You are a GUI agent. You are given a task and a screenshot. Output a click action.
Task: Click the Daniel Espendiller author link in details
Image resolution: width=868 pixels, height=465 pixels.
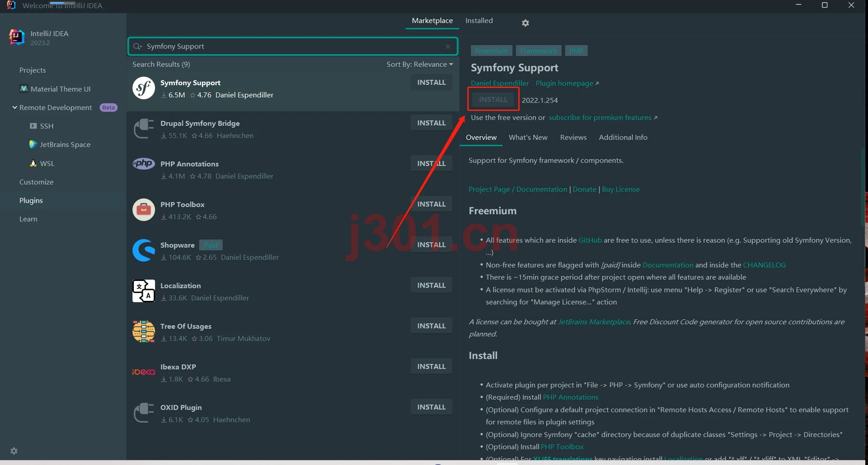(500, 83)
